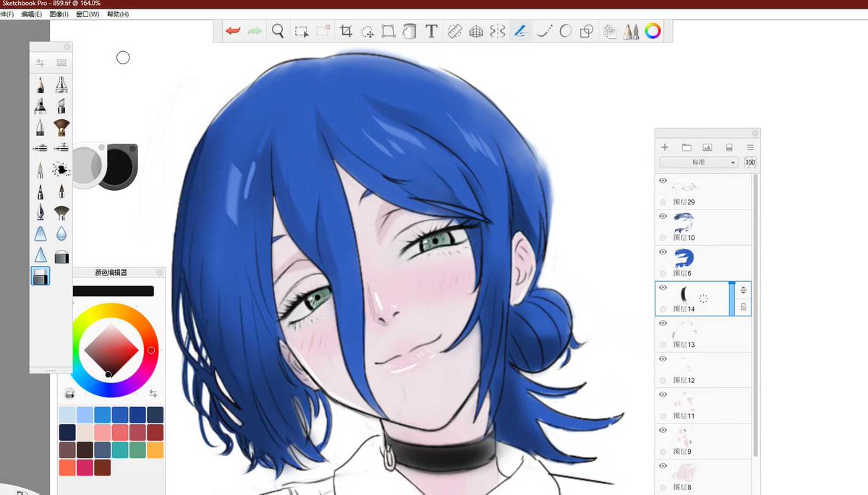
Task: Open the Brush Palette icon
Action: [x=631, y=31]
